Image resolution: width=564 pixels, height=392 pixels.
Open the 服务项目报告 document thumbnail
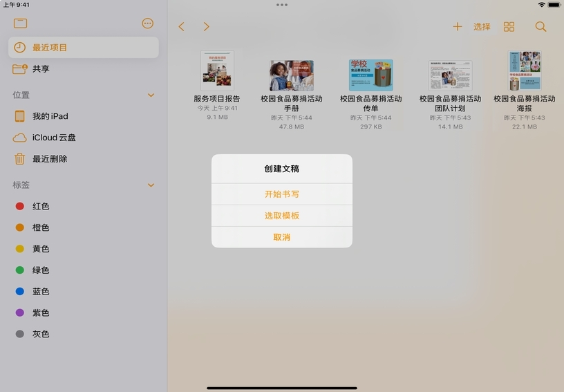click(217, 70)
